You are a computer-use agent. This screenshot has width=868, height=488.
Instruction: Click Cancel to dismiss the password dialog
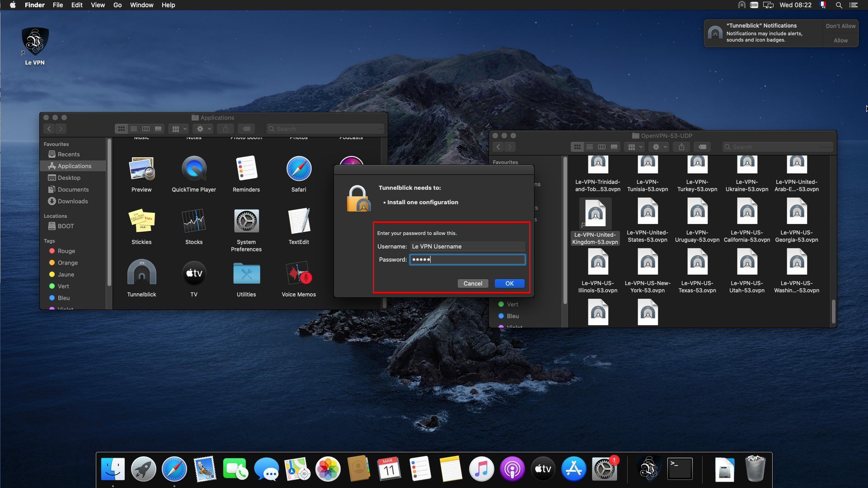[473, 283]
